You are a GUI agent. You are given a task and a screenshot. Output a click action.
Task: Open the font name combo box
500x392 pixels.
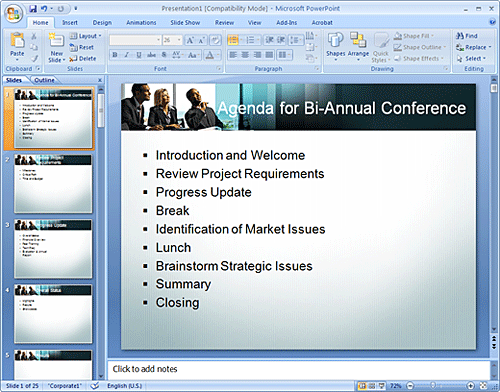click(x=135, y=40)
